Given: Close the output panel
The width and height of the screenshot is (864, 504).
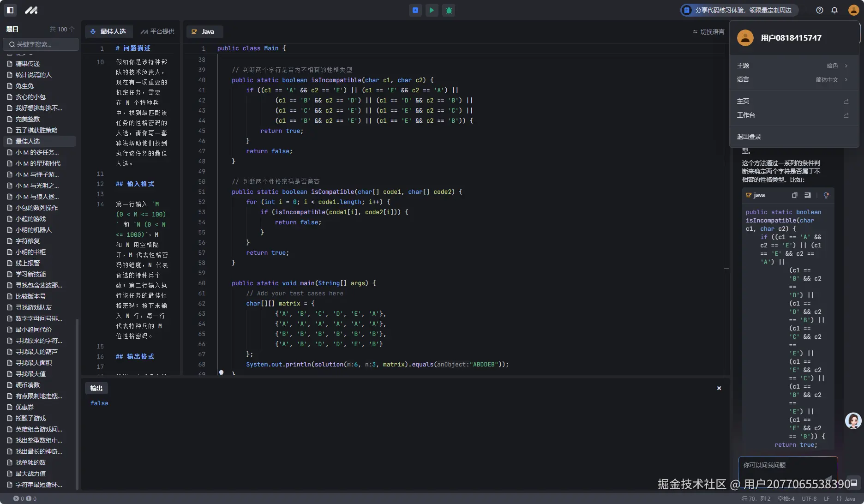Looking at the screenshot, I should [x=719, y=388].
